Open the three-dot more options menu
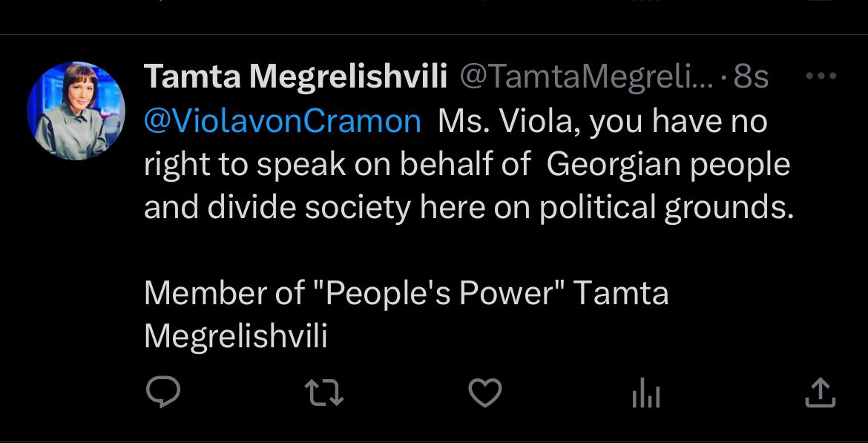Screen dimensions: 868x443 coord(821,76)
